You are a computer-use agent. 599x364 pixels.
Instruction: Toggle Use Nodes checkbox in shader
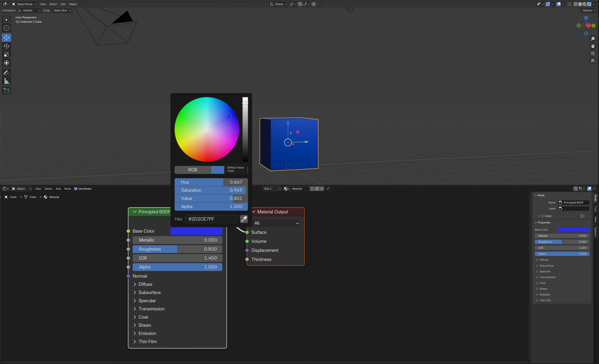click(x=76, y=188)
